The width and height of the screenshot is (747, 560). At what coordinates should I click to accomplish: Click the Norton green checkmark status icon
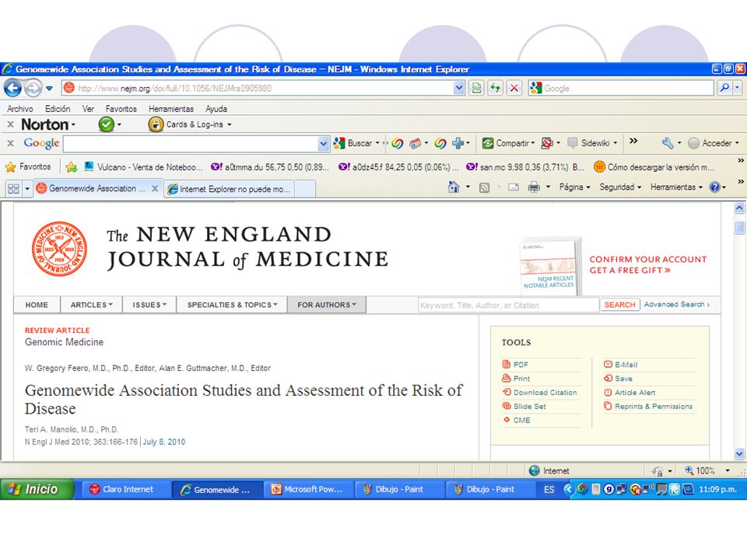tap(107, 124)
